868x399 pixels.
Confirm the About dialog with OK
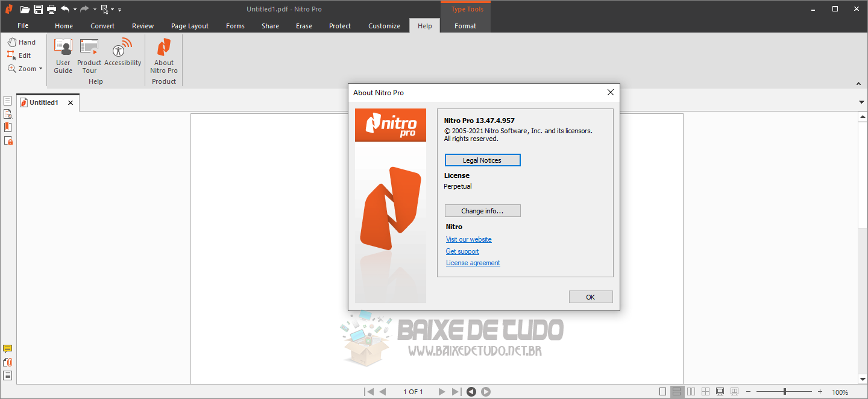tap(591, 297)
